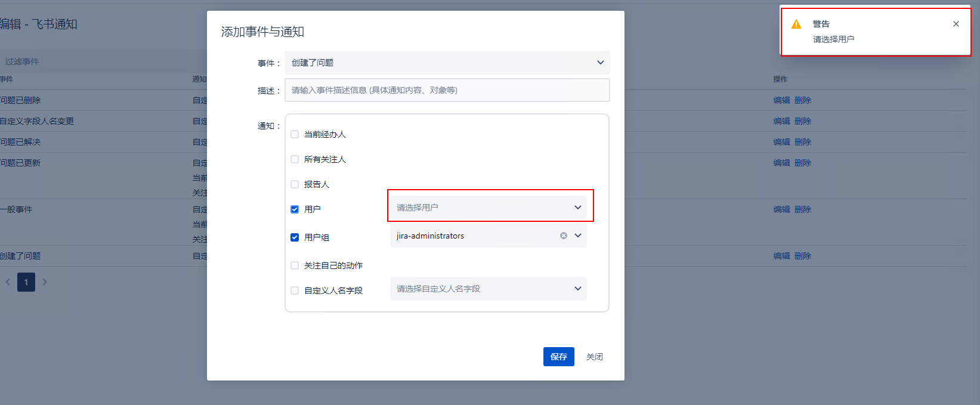Check the 当前经办人 checkbox

point(295,134)
